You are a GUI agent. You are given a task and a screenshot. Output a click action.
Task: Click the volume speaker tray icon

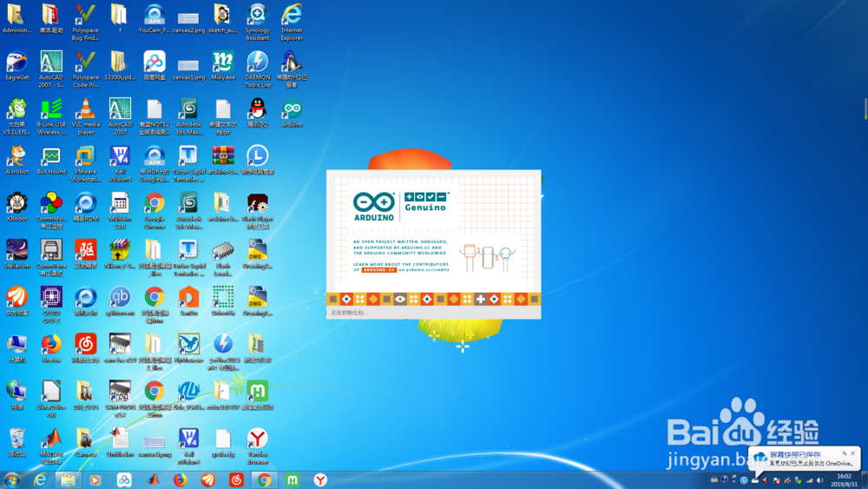(x=820, y=480)
